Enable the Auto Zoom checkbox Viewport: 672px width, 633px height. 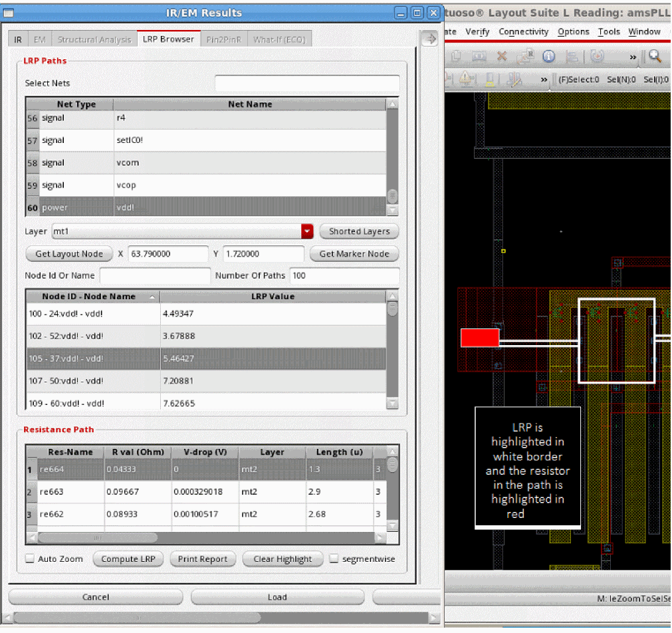tap(30, 559)
